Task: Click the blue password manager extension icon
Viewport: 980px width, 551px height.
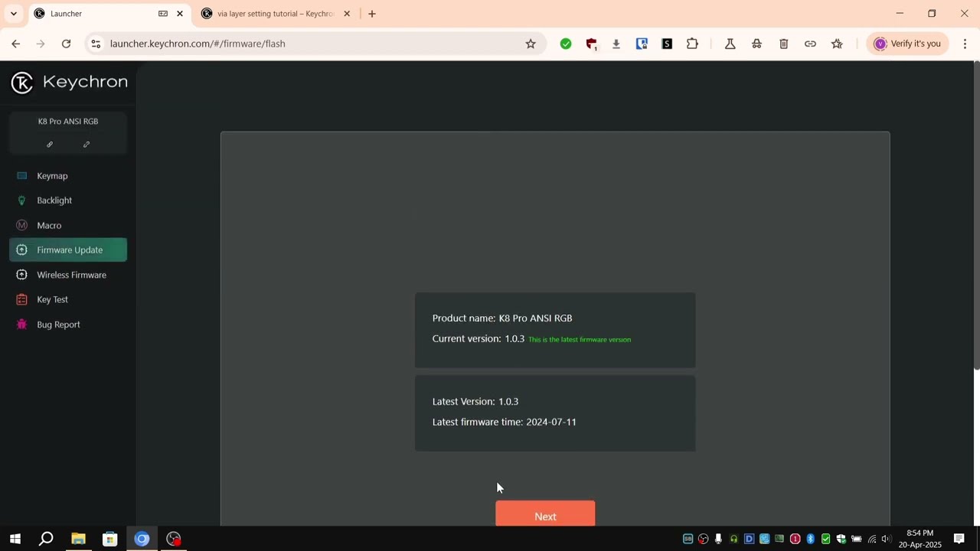Action: coord(642,44)
